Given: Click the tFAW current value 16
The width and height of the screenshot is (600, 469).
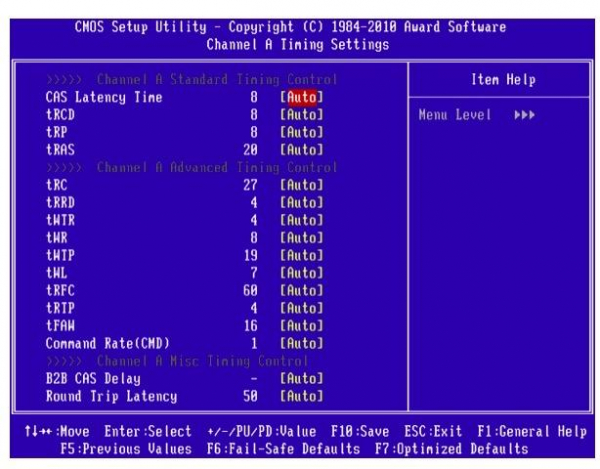Looking at the screenshot, I should point(250,326).
